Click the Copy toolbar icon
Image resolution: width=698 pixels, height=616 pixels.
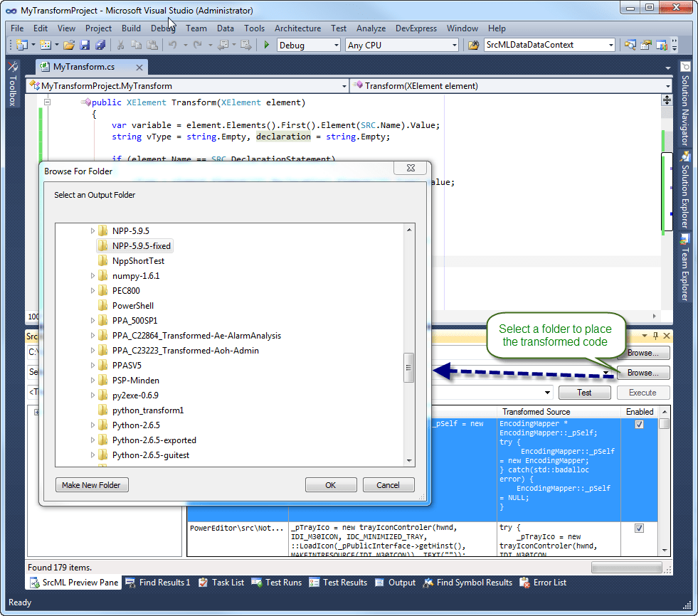(x=136, y=45)
